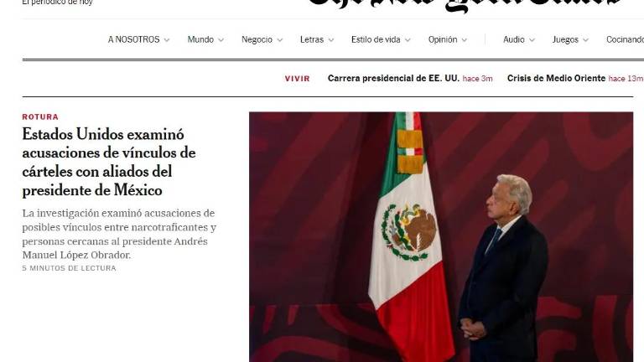Open the Opinión section

(x=443, y=40)
